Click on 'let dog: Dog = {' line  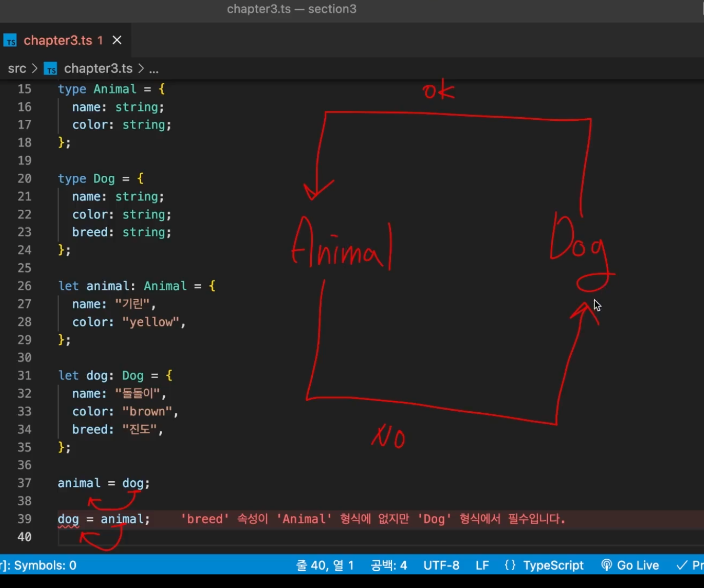click(x=115, y=376)
